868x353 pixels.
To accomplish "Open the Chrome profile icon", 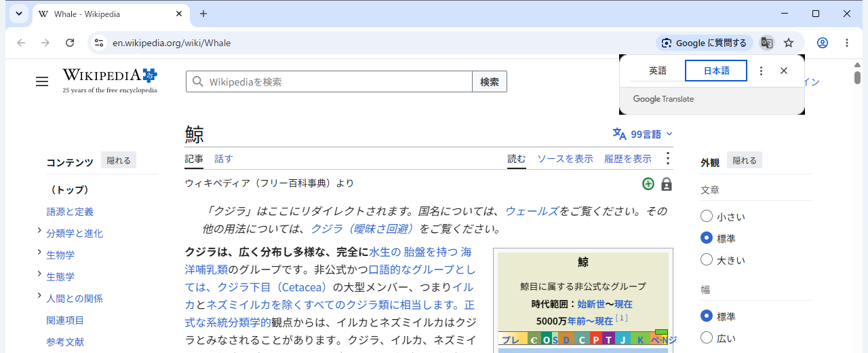I will pyautogui.click(x=823, y=43).
